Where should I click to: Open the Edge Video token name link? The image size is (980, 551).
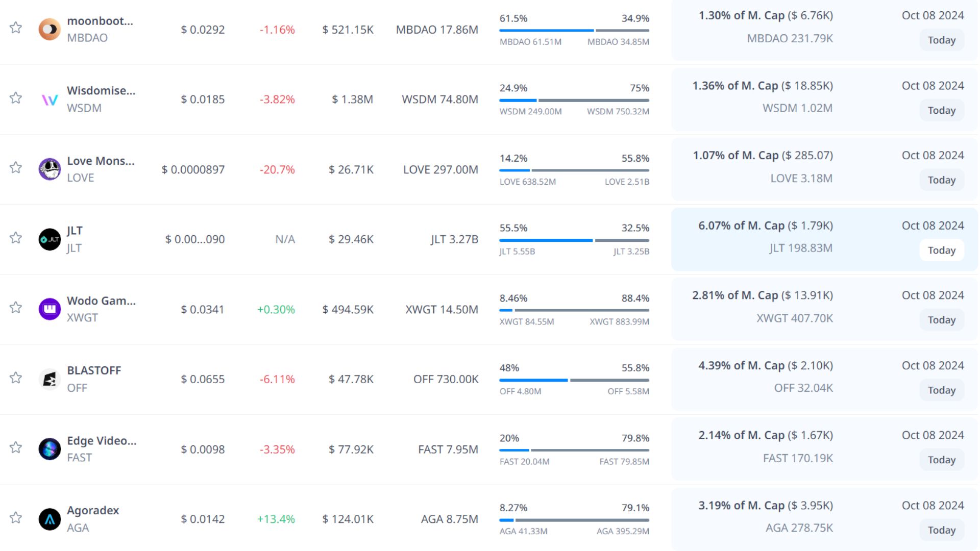click(x=102, y=441)
